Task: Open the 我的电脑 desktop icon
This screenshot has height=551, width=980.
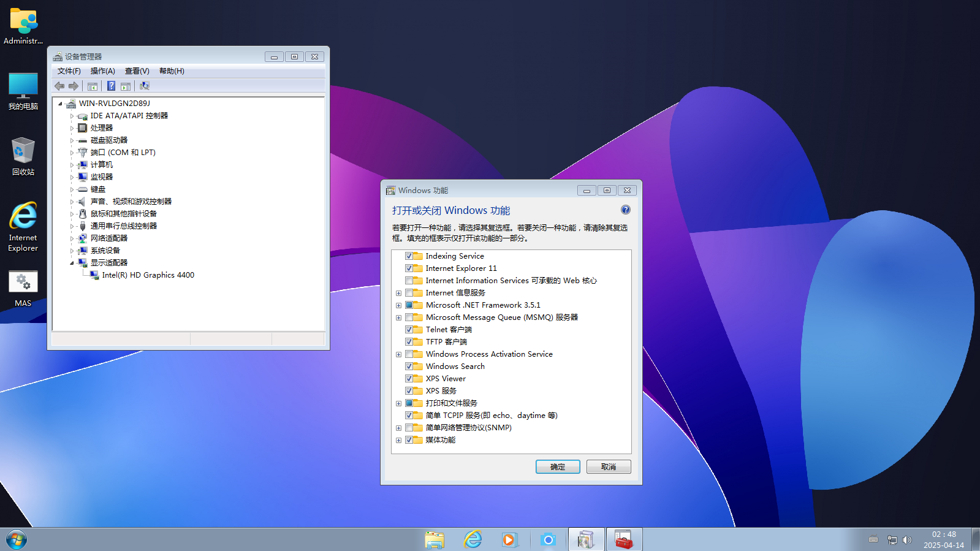Action: [23, 91]
